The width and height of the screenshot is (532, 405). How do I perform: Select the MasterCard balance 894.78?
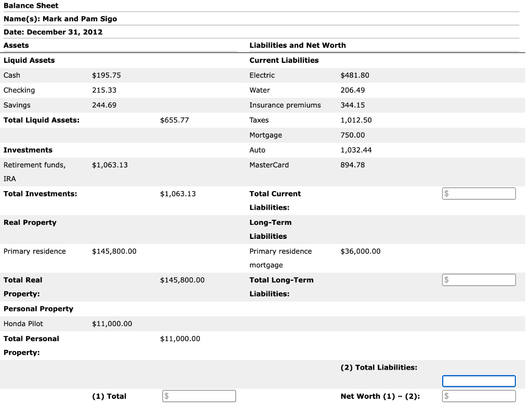(352, 165)
